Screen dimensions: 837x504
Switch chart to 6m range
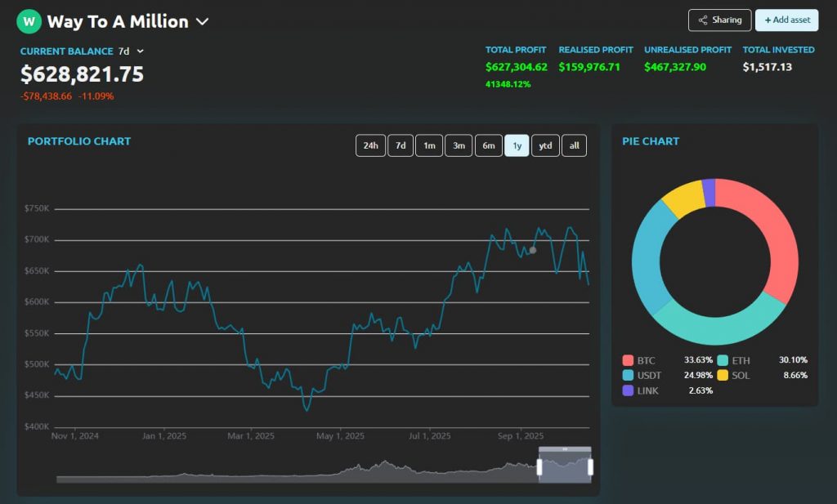488,145
